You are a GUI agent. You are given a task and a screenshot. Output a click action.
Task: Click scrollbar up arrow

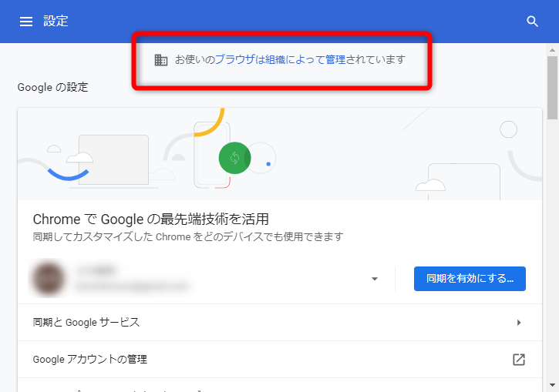pos(552,50)
